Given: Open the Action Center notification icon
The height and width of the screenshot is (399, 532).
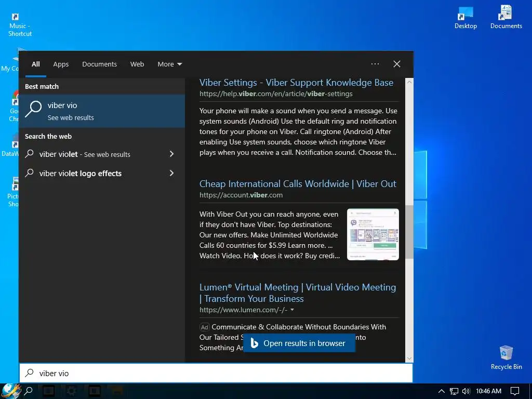Looking at the screenshot, I should (515, 391).
